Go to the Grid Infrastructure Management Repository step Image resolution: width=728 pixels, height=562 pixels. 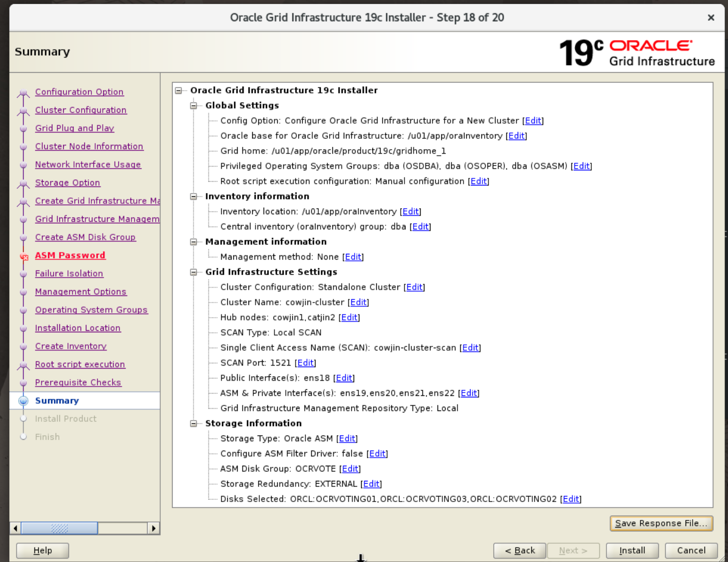[97, 219]
